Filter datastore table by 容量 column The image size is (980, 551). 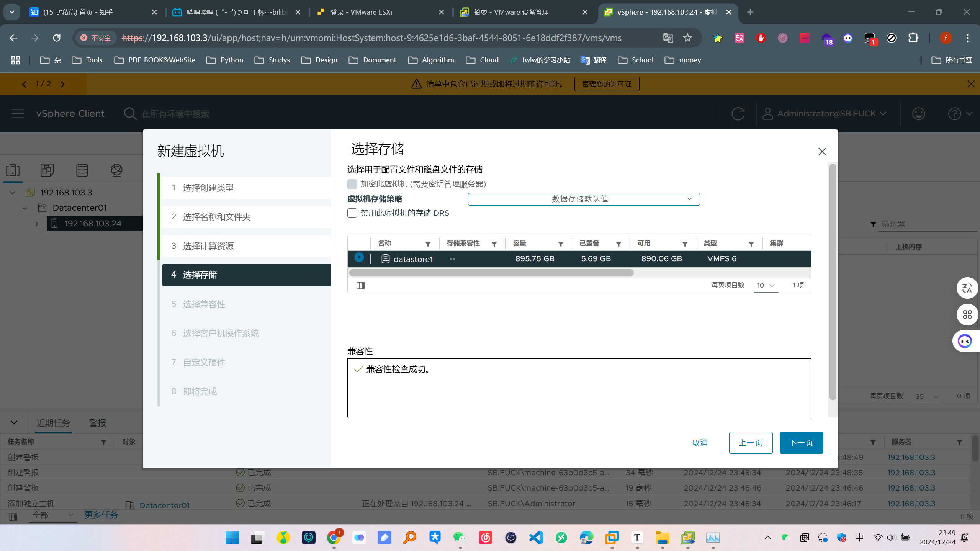(561, 244)
